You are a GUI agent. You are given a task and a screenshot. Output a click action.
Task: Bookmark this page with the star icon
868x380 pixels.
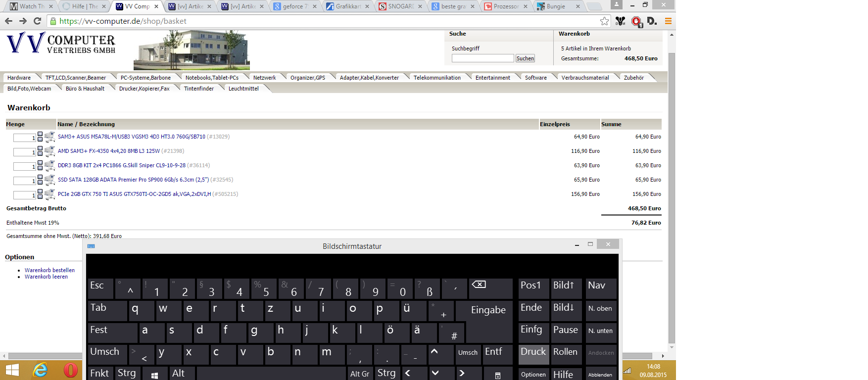coord(604,21)
